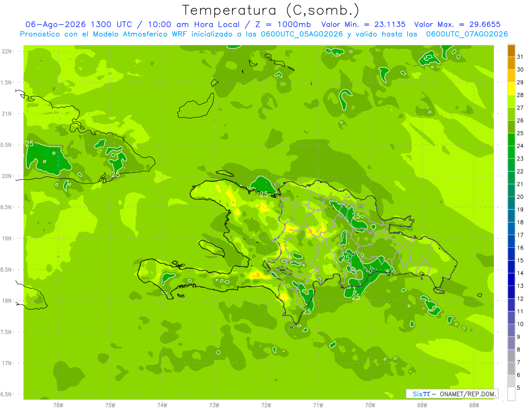Click latitude label "18N"
532x411 pixels.
8,301
